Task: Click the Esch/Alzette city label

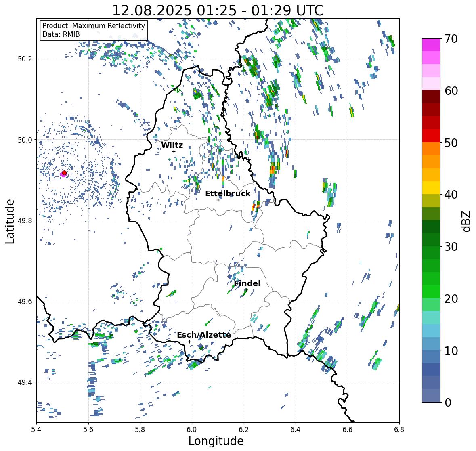Action: (204, 335)
